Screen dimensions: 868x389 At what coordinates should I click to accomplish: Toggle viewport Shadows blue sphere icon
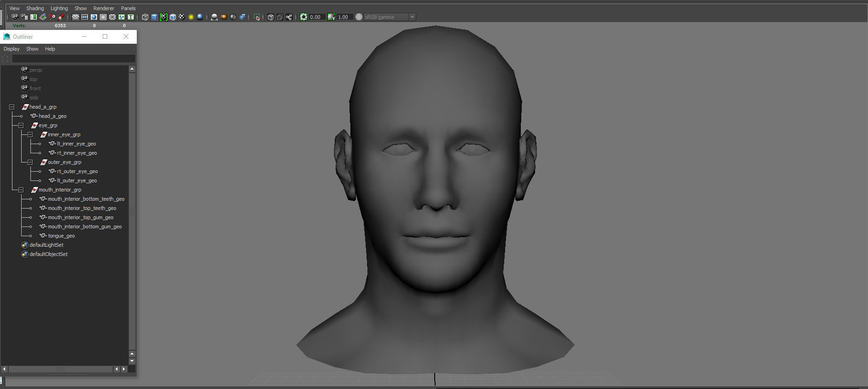200,17
